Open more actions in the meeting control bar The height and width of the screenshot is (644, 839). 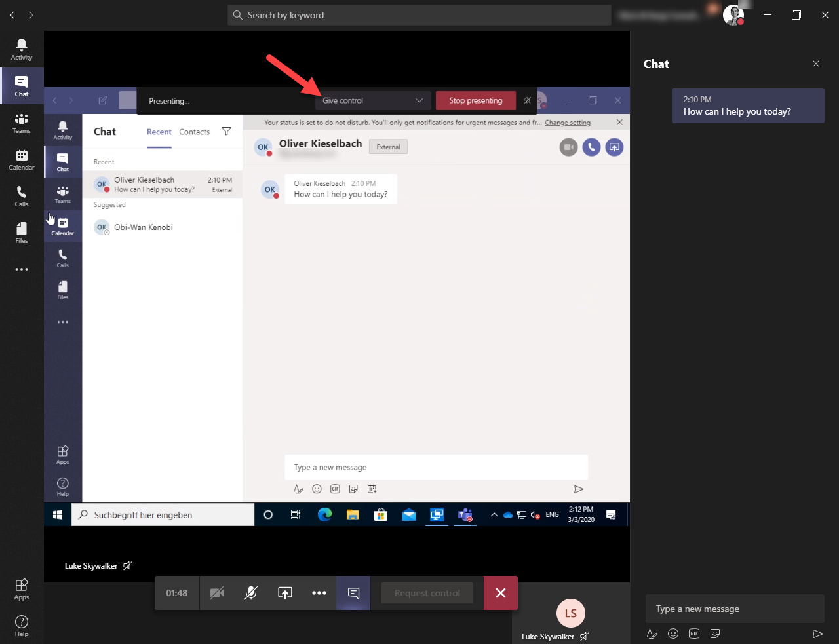coord(319,593)
